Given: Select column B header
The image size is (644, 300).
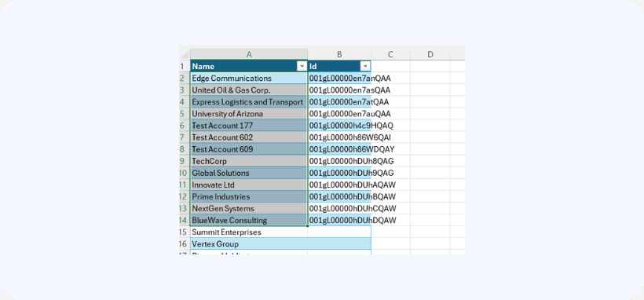Looking at the screenshot, I should click(x=339, y=54).
